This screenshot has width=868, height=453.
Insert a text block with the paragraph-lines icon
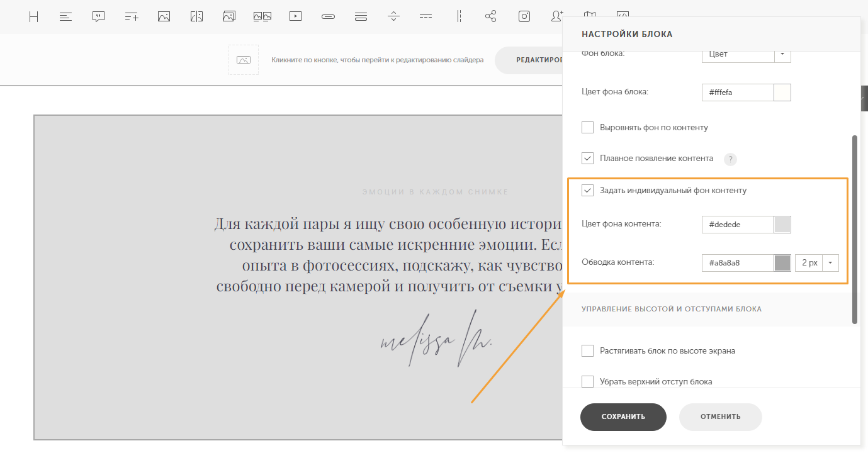pyautogui.click(x=66, y=17)
